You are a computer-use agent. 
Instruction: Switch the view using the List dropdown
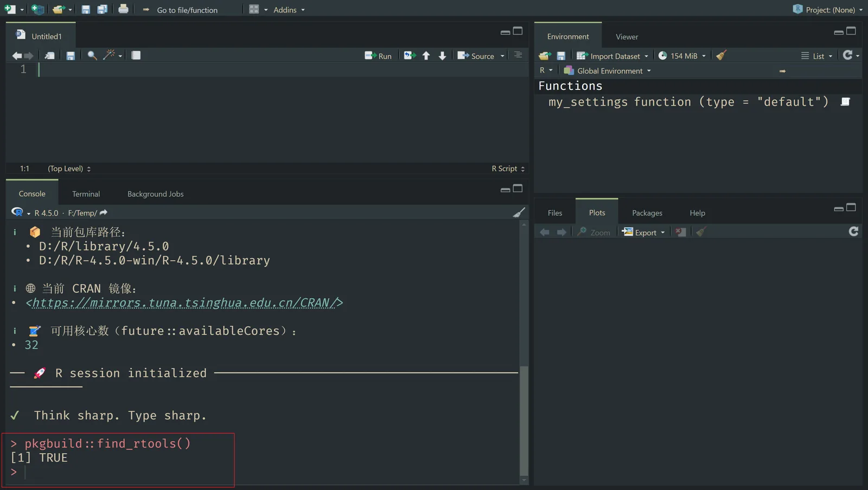(816, 56)
